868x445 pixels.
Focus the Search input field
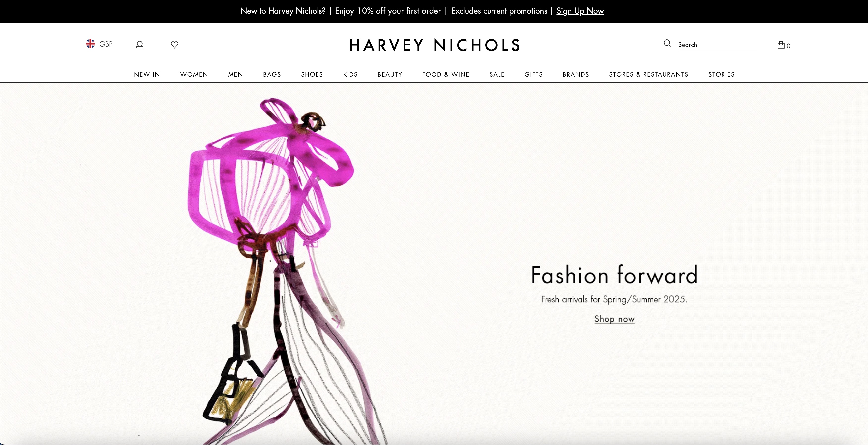[718, 45]
